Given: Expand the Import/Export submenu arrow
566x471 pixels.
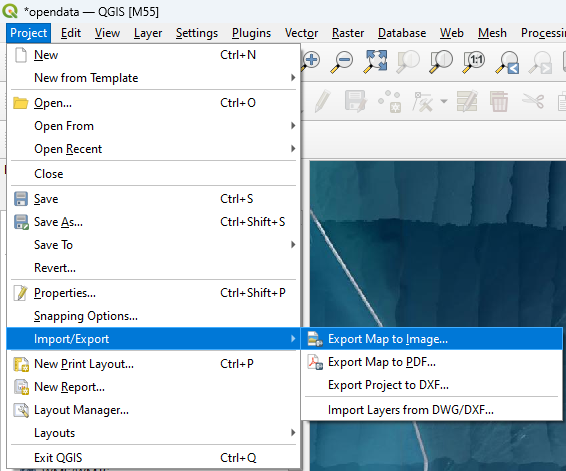Looking at the screenshot, I should coord(293,339).
